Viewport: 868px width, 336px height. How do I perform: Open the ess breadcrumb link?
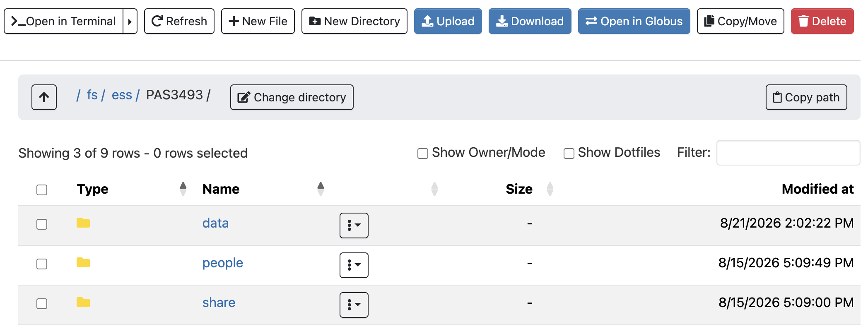point(122,95)
